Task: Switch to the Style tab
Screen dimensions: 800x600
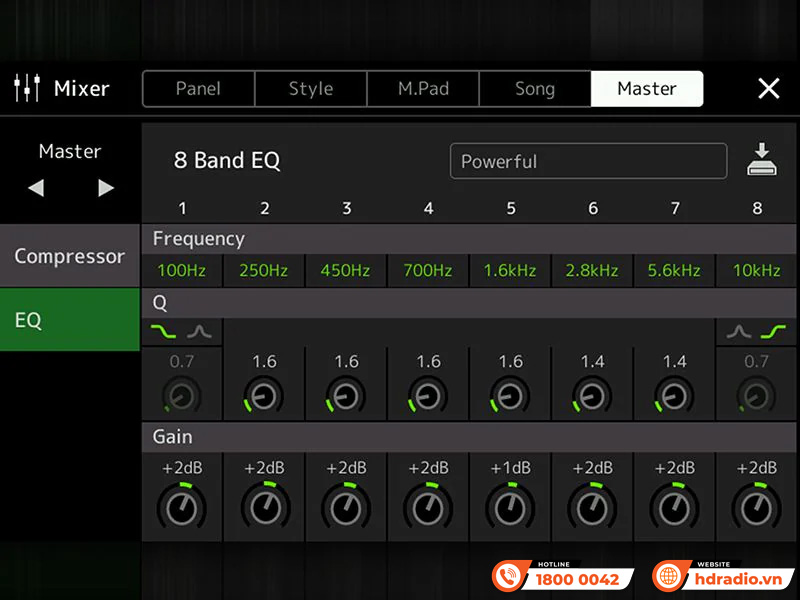Action: pyautogui.click(x=311, y=89)
